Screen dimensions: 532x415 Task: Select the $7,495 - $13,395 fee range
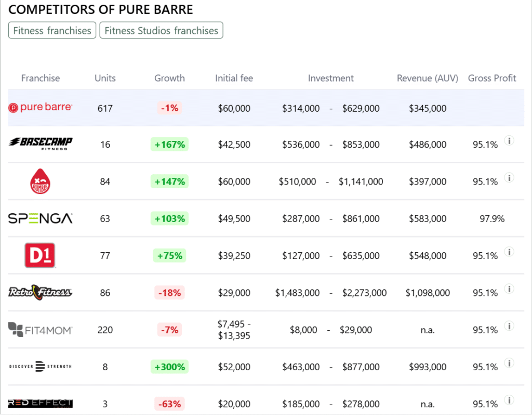click(x=234, y=330)
